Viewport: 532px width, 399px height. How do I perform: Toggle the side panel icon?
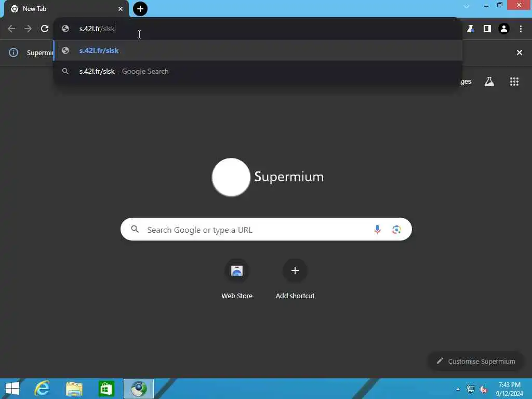coord(487,29)
